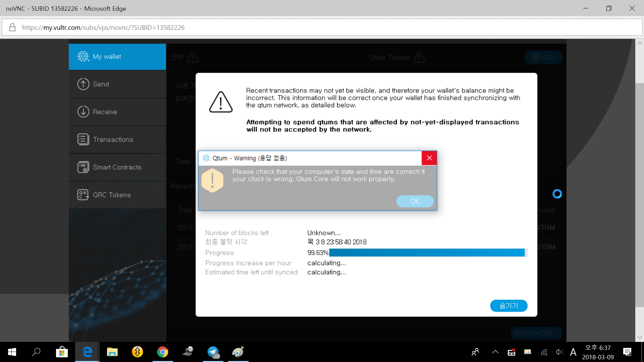Open the Receive tab

117,112
